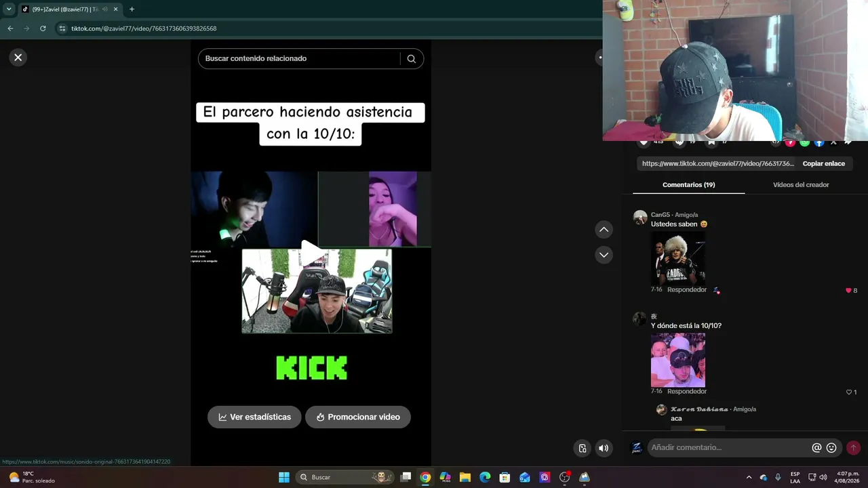Click the OneDrive cloud icon in tray
The image size is (868, 488).
764,477
